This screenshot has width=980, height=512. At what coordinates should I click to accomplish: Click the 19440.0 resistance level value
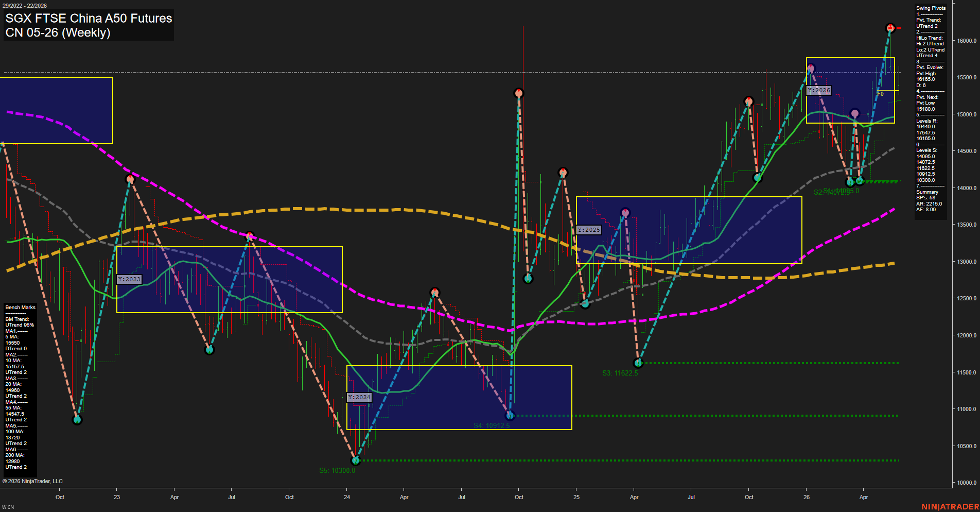click(x=925, y=127)
